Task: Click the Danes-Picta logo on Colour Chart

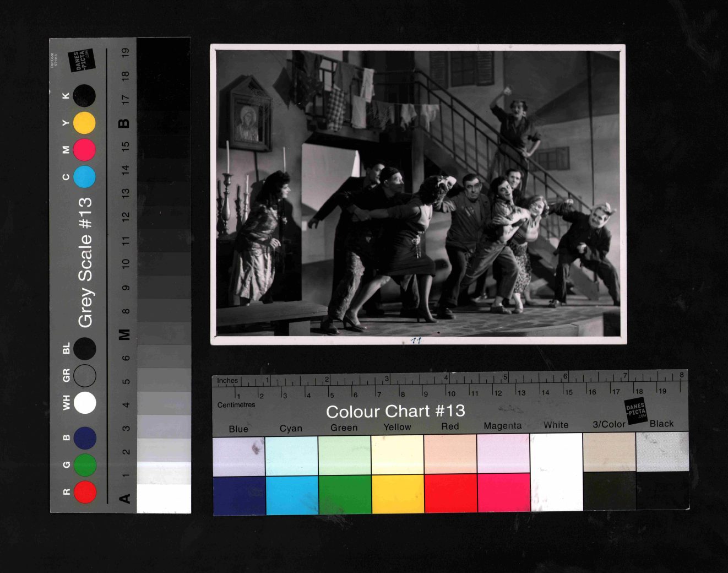Action: pos(635,410)
